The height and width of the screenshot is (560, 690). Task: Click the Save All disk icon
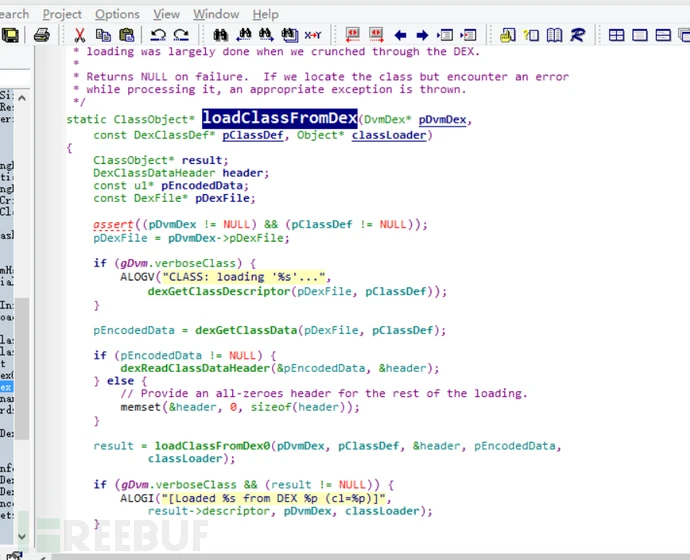[10, 35]
